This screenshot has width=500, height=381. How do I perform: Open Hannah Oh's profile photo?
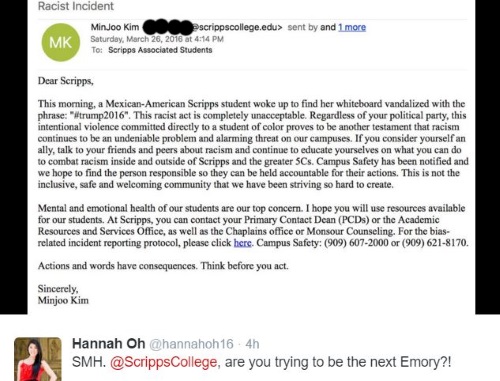[38, 359]
